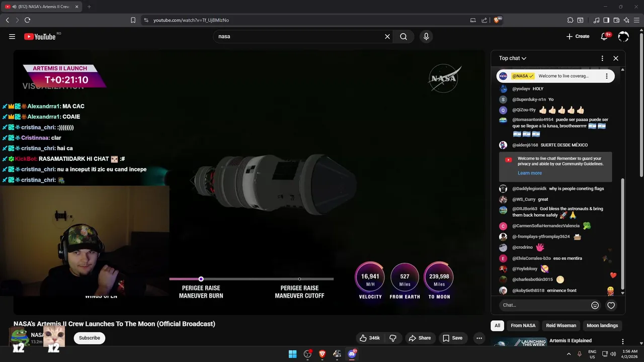Run the search with the magnifier button
This screenshot has height=362, width=644.
tap(404, 36)
